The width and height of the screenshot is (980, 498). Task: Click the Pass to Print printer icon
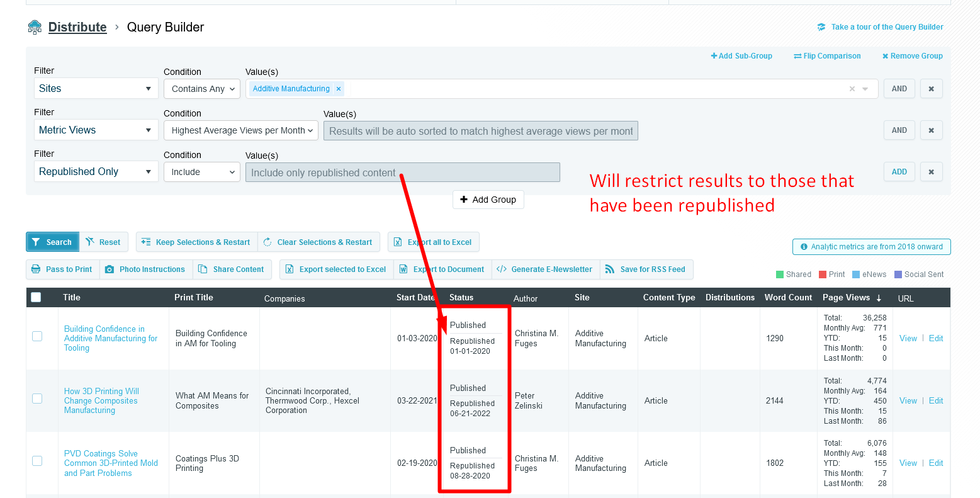pyautogui.click(x=36, y=269)
